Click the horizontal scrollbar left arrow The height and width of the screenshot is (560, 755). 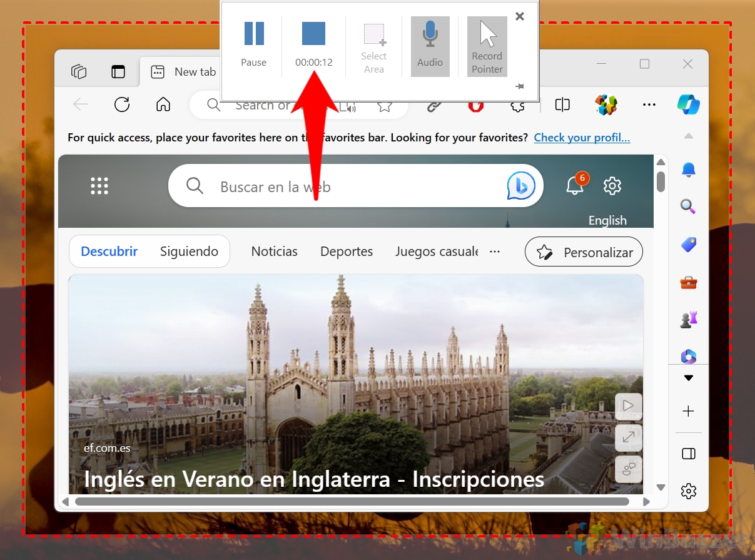[x=65, y=502]
